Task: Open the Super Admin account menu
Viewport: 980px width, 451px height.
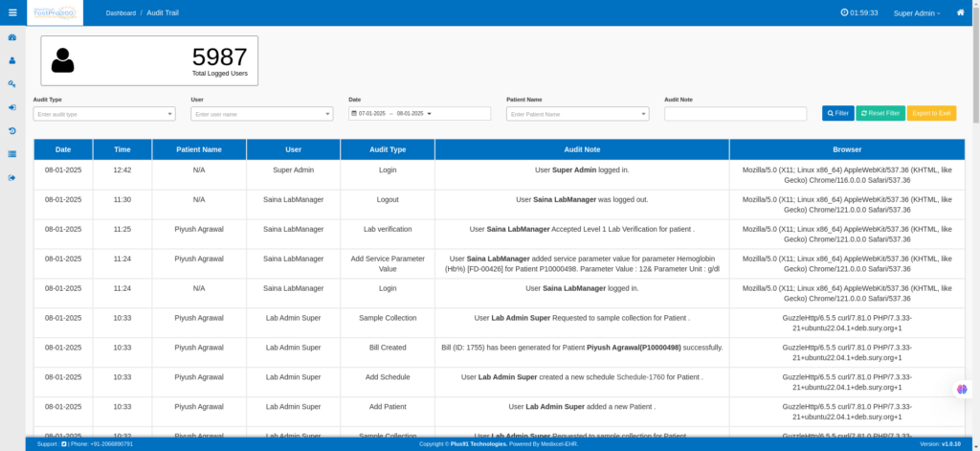Action: pyautogui.click(x=916, y=13)
